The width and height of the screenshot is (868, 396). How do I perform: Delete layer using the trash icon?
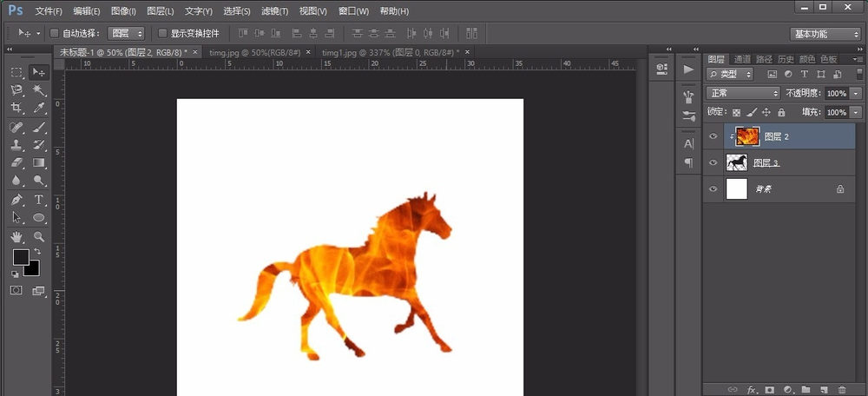(841, 390)
